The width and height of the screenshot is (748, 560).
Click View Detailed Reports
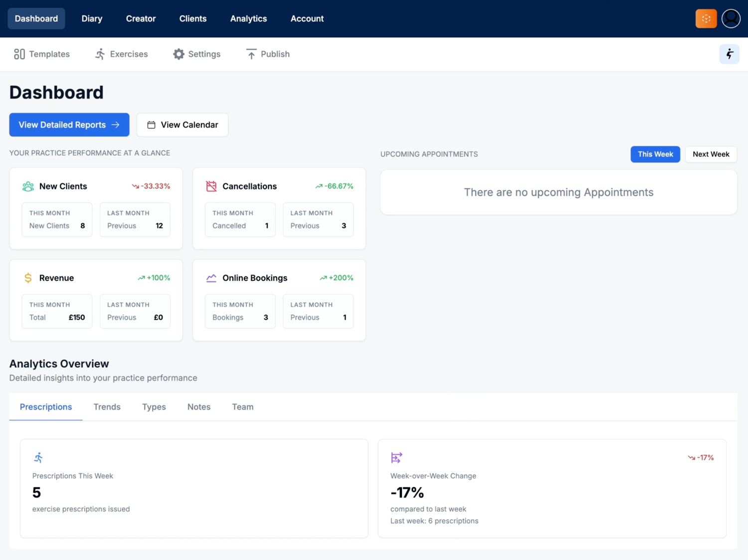(x=69, y=125)
